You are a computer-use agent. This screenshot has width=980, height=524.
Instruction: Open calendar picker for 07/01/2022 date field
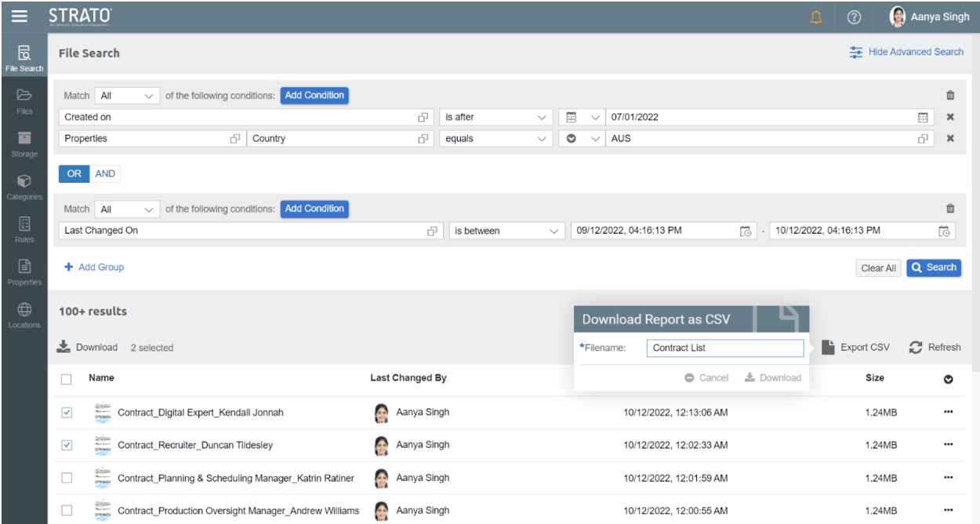923,118
